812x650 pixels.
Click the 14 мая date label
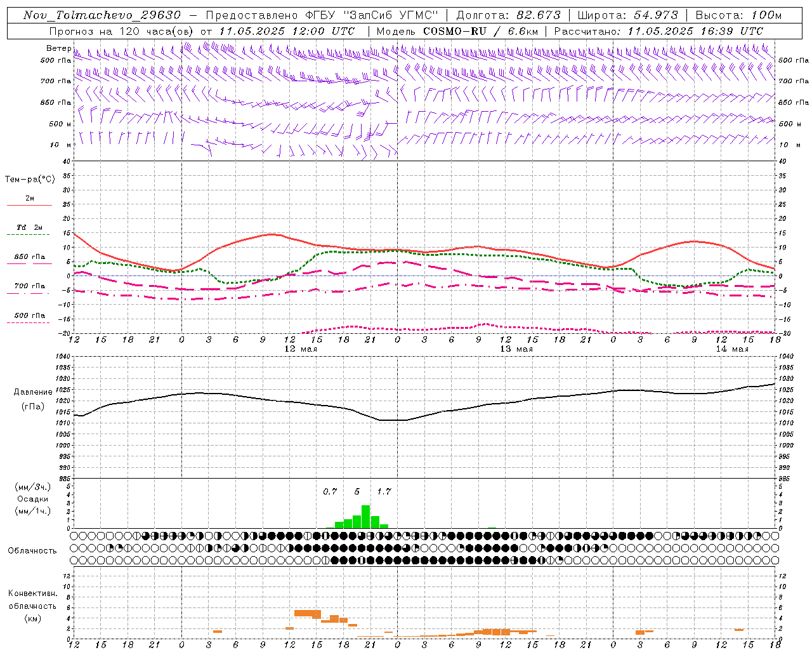click(x=732, y=349)
